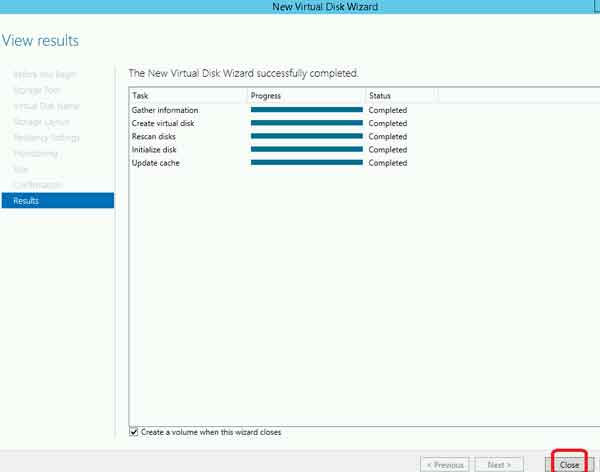Image resolution: width=600 pixels, height=472 pixels.
Task: Click the Close button
Action: 569,465
